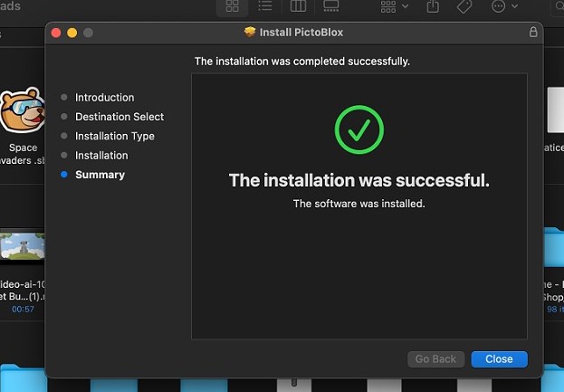Click the 00:57 video duration label
This screenshot has width=564, height=392.
pos(23,309)
